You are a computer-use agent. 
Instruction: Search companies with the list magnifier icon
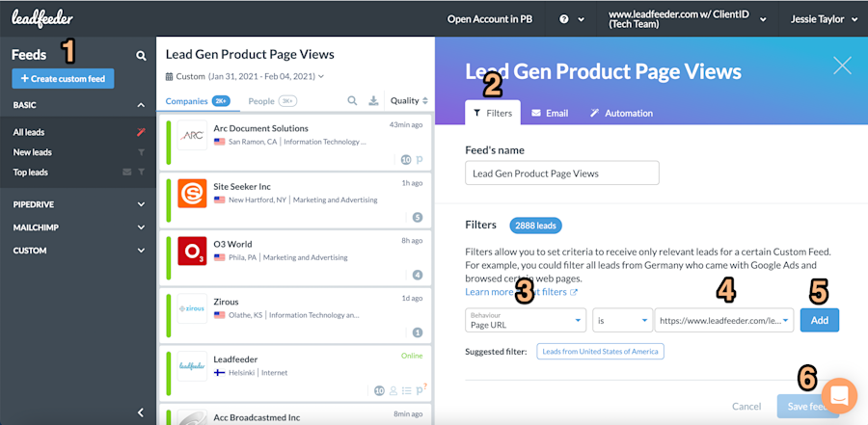coord(352,101)
